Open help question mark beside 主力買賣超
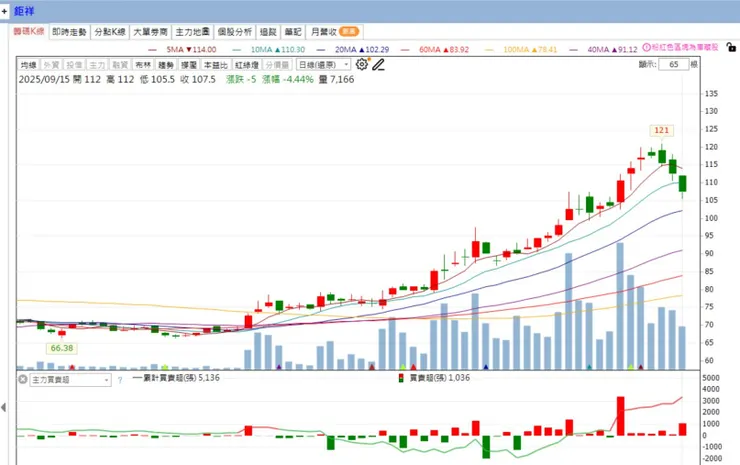Image resolution: width=740 pixels, height=465 pixels. click(x=120, y=380)
